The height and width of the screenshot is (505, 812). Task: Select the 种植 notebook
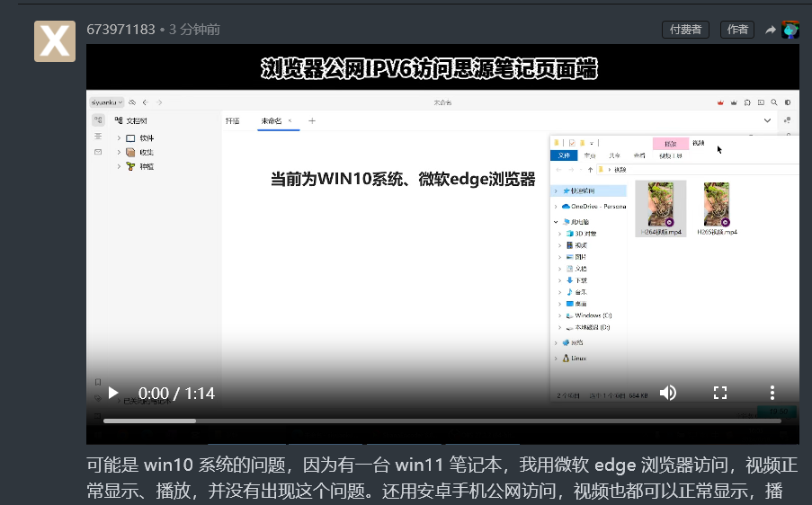point(147,166)
